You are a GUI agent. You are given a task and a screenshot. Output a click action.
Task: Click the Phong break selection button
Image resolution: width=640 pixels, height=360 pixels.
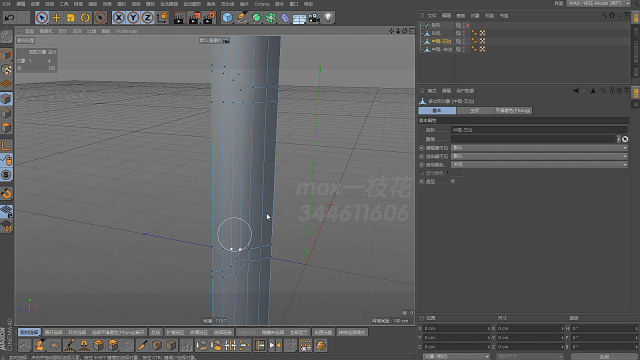pyautogui.click(x=118, y=332)
